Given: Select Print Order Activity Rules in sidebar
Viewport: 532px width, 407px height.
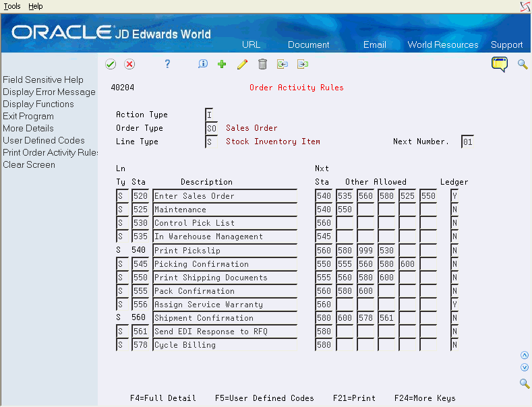Looking at the screenshot, I should click(50, 152).
